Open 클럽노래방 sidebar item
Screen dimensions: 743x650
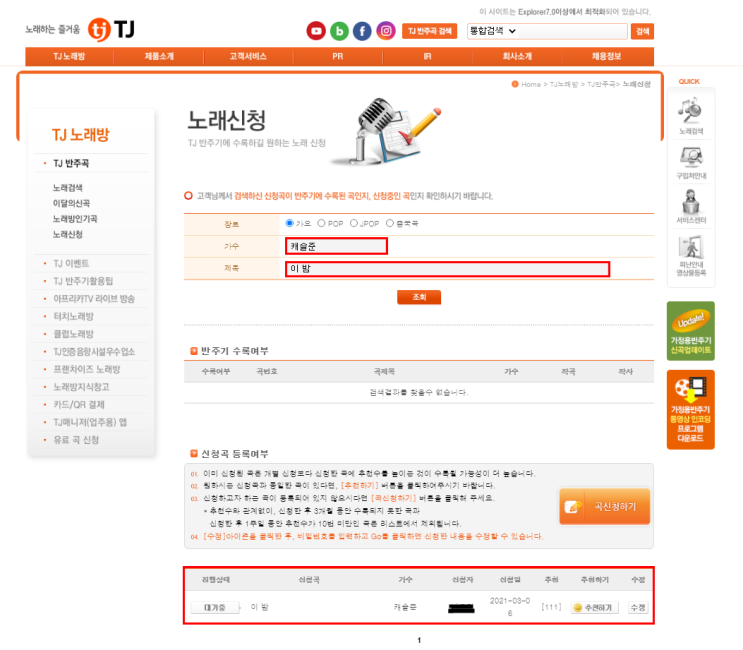(x=73, y=334)
